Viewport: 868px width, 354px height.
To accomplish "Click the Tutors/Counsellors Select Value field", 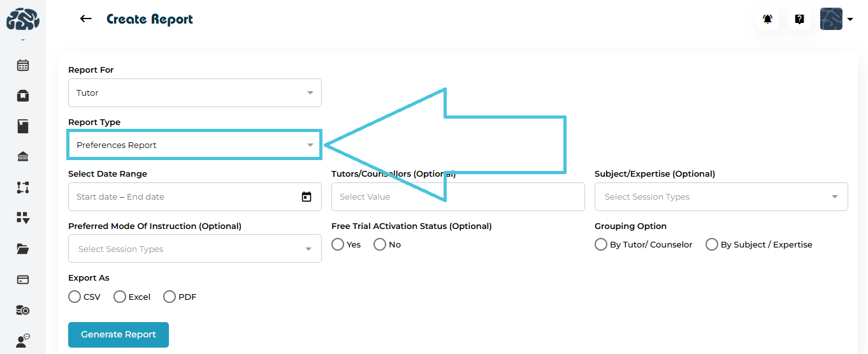I will (x=458, y=197).
